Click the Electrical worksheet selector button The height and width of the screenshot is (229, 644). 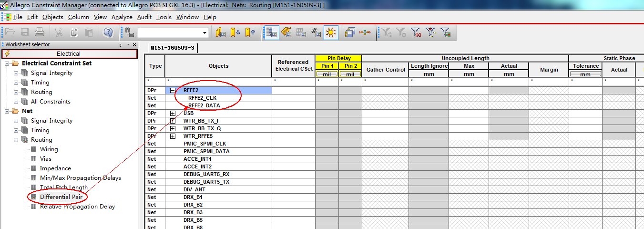[x=69, y=54]
